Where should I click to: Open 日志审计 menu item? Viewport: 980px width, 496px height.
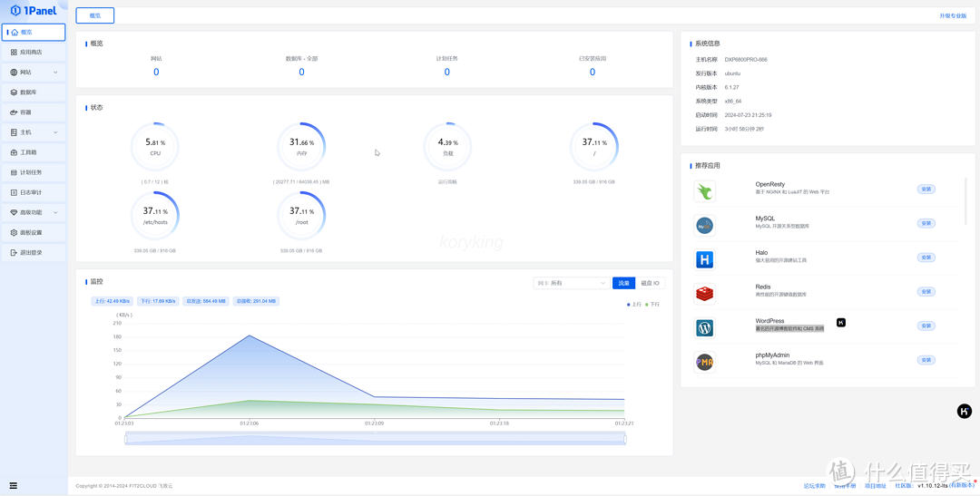point(31,192)
